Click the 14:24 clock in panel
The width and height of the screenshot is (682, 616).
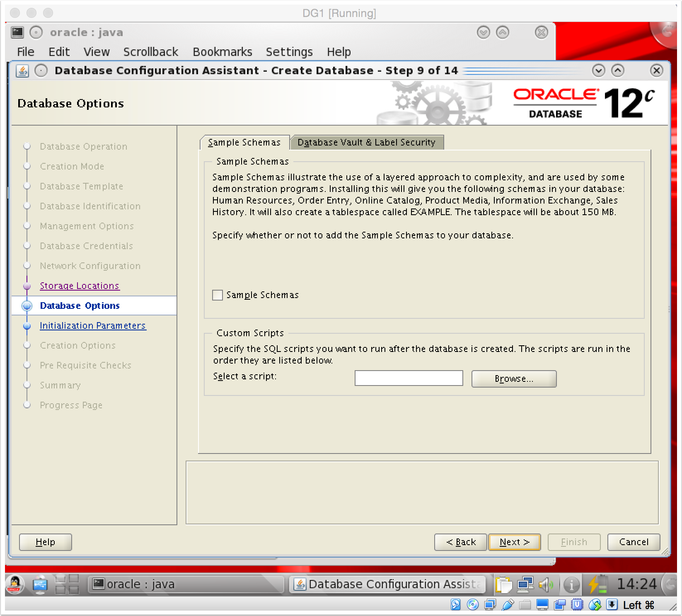[637, 584]
